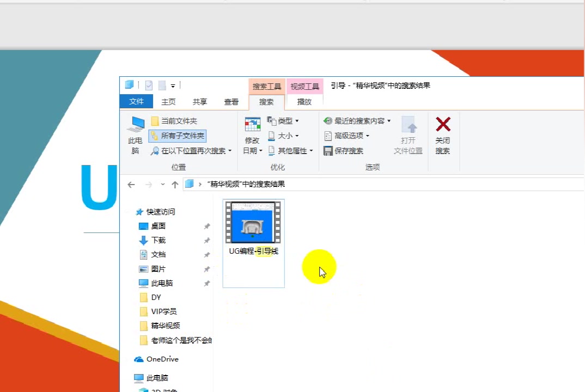
Task: Open the 类型 filter dropdown
Action: click(283, 120)
